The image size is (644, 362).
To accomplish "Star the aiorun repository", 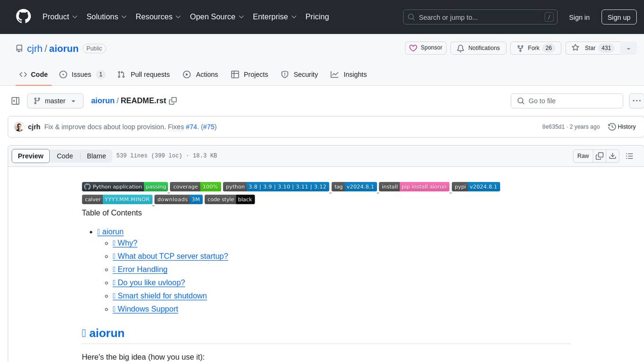I will click(x=593, y=48).
